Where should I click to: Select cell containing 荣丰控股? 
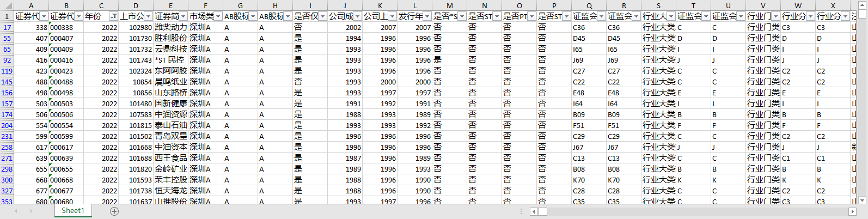tap(171, 180)
